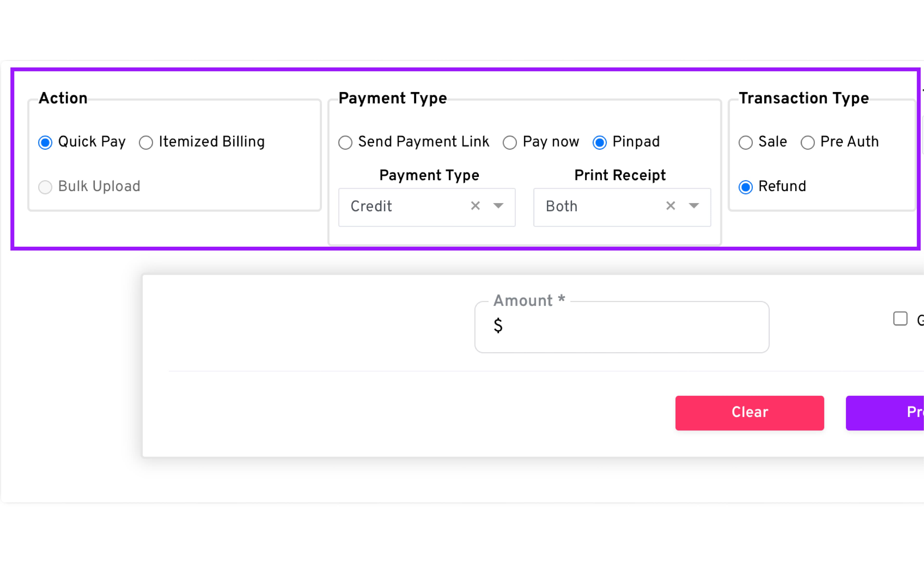
Task: Select the Quick Pay radio button
Action: [45, 143]
